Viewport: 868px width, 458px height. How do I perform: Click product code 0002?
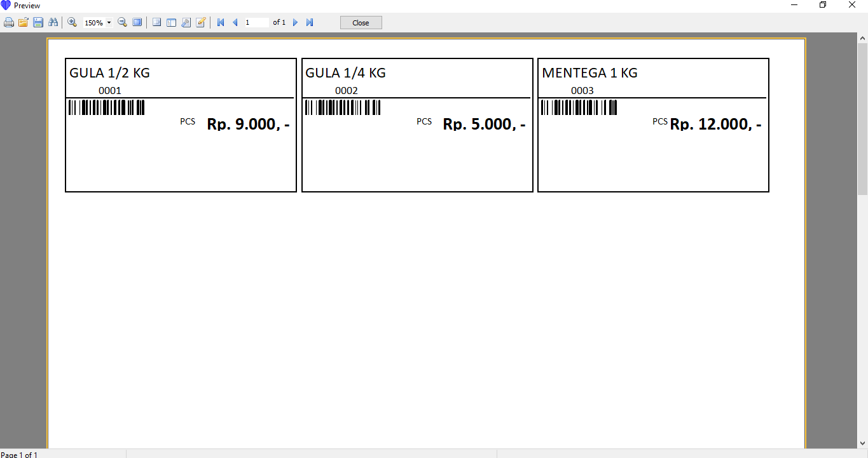click(x=346, y=91)
